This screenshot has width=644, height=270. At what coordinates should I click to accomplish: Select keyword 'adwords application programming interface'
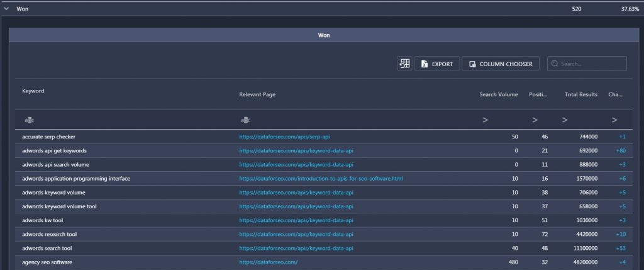[x=76, y=179]
